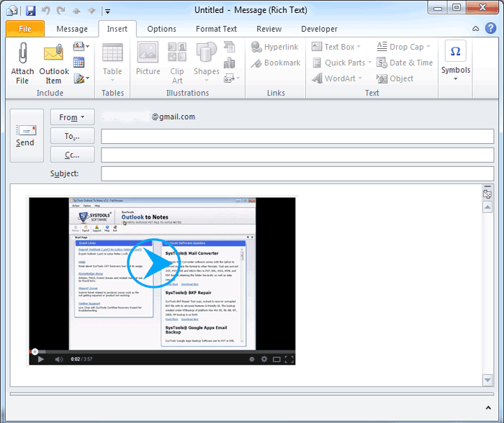
Task: Open Help with the question mark icon
Action: click(490, 28)
